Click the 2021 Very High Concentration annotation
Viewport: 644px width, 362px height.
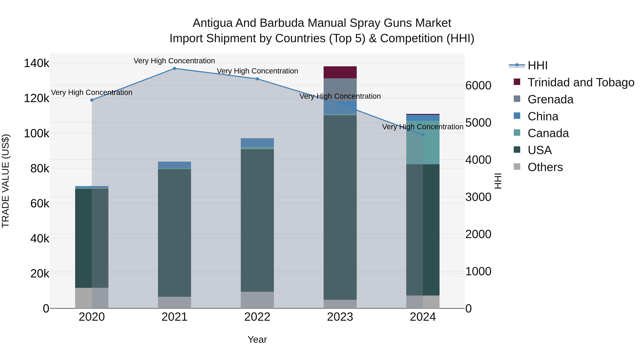pyautogui.click(x=174, y=61)
